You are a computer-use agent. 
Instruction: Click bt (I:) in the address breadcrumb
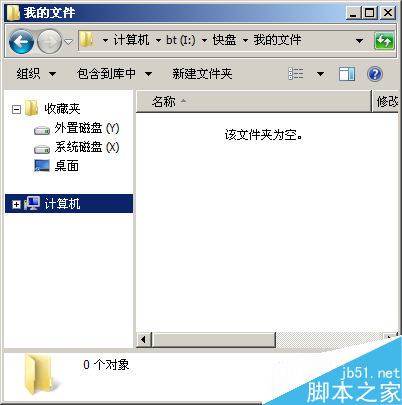(x=181, y=40)
